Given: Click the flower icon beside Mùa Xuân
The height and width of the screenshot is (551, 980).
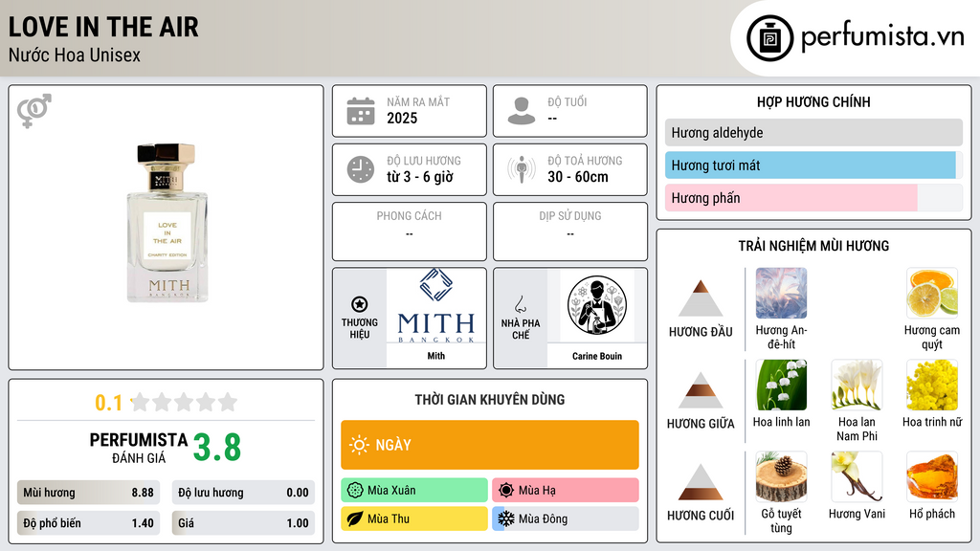Looking at the screenshot, I should [355, 491].
